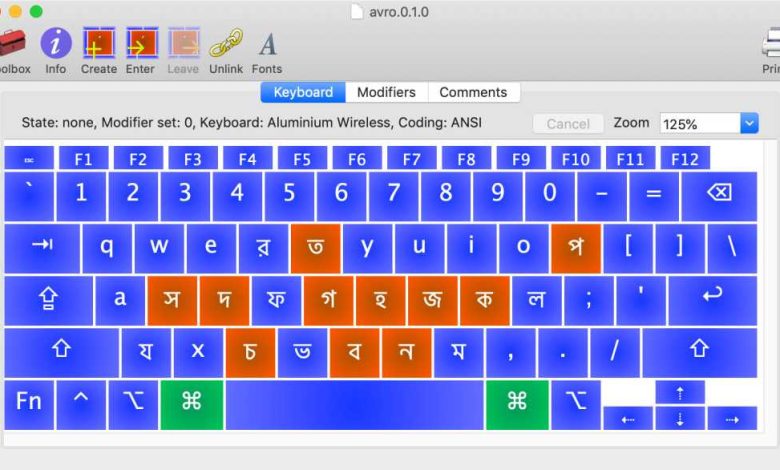Click the Fn key
Screen dimensions: 780x470
pos(29,405)
